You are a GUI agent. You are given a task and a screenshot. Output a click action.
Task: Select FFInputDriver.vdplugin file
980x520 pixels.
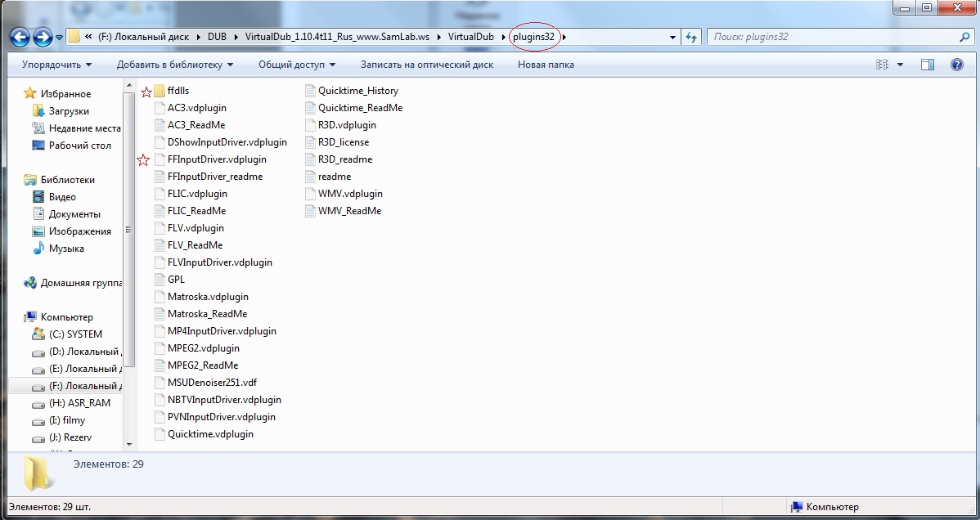(x=216, y=159)
